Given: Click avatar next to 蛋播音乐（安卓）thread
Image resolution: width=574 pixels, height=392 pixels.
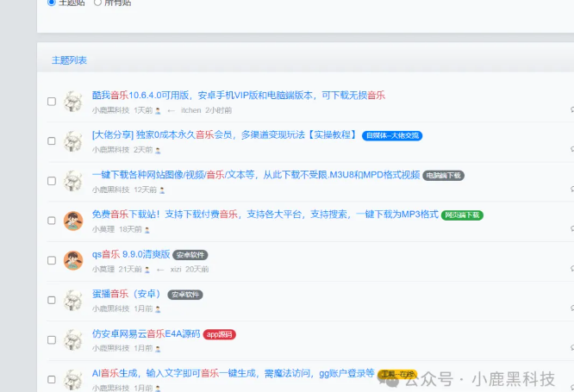Looking at the screenshot, I should click(x=73, y=299).
